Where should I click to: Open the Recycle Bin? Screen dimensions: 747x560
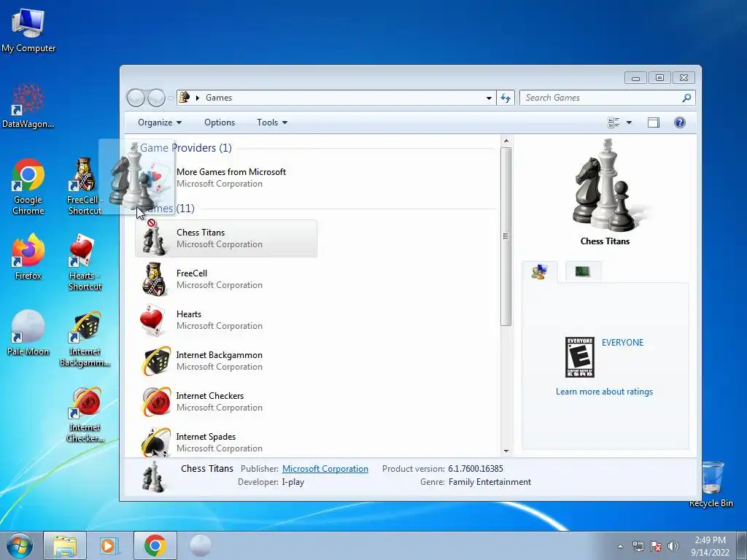(712, 484)
